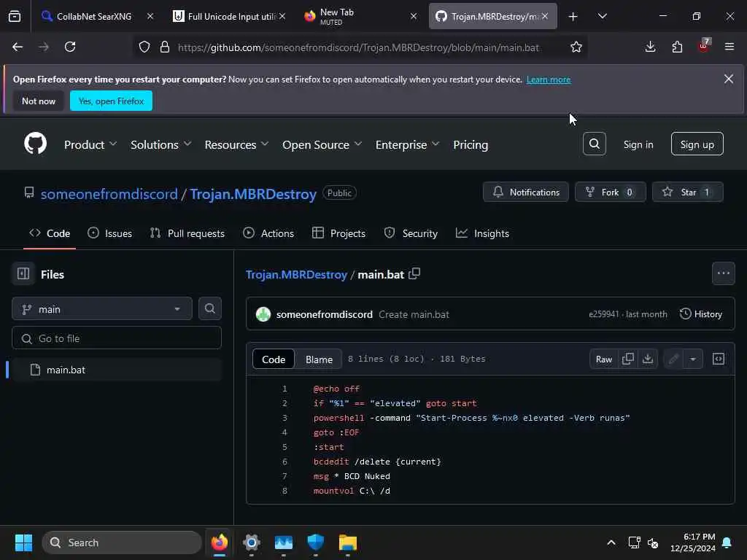Expand the Product navigation menu
The height and width of the screenshot is (560, 747).
(90, 144)
